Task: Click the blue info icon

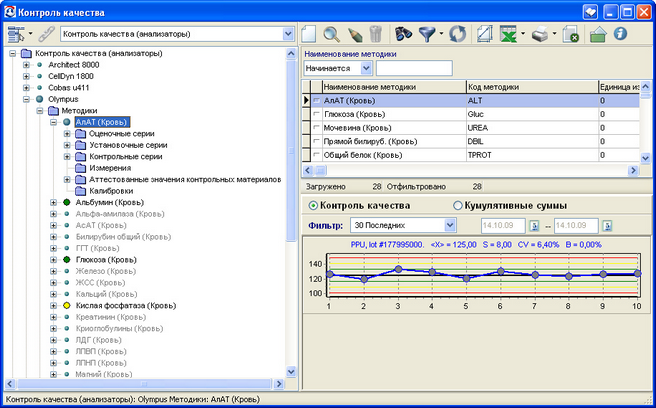Action: pyautogui.click(x=621, y=33)
